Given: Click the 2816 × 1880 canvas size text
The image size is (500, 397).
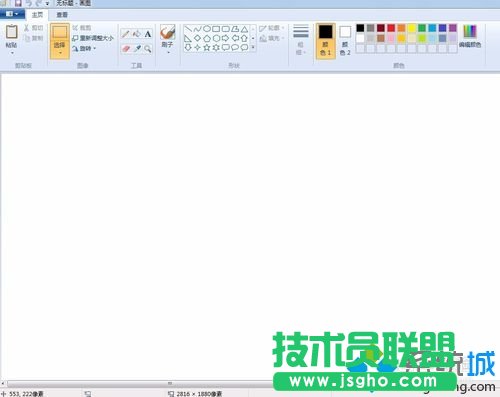Looking at the screenshot, I should pyautogui.click(x=199, y=394).
